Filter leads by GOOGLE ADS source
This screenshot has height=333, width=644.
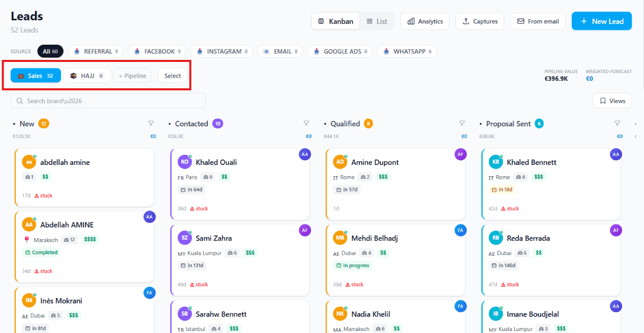tap(340, 51)
